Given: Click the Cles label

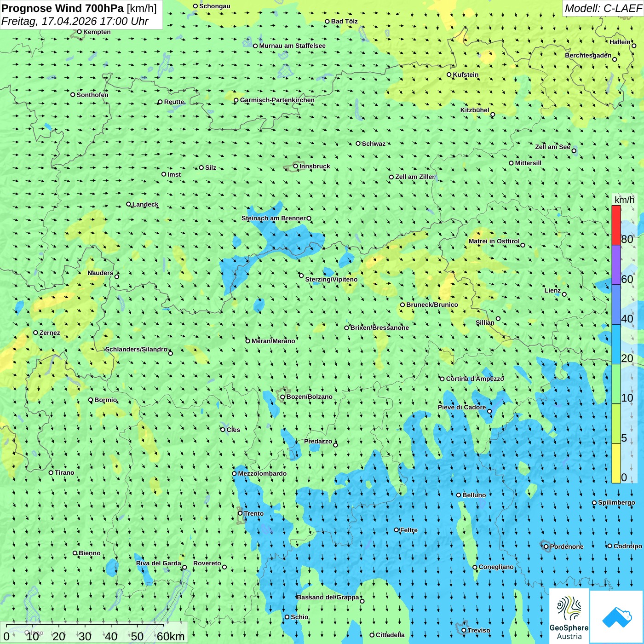Looking at the screenshot, I should [233, 430].
